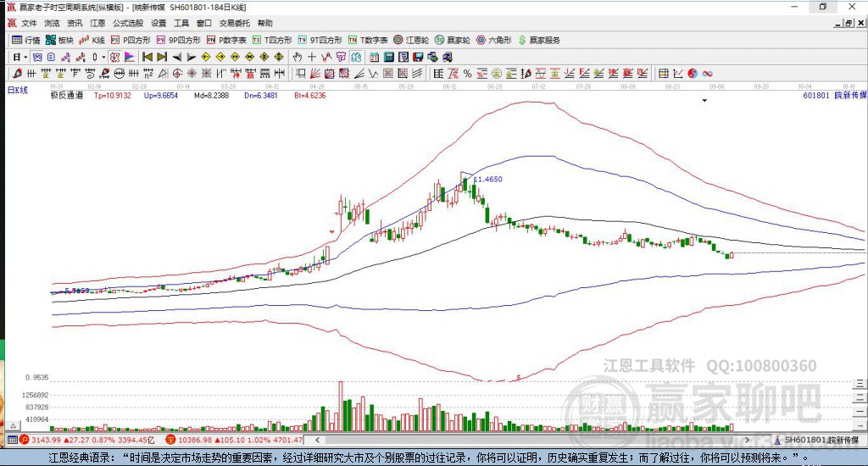
Task: Open the calculator tool
Action: [388, 57]
